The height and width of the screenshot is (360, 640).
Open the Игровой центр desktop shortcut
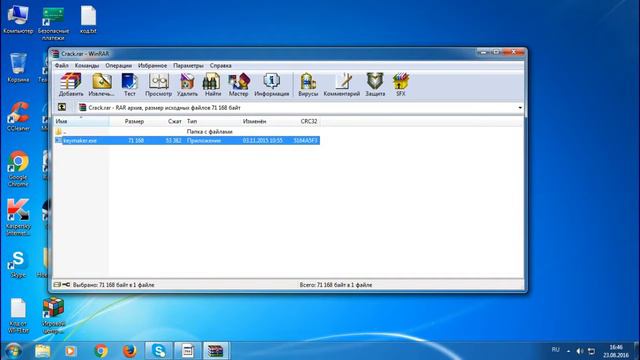53,316
